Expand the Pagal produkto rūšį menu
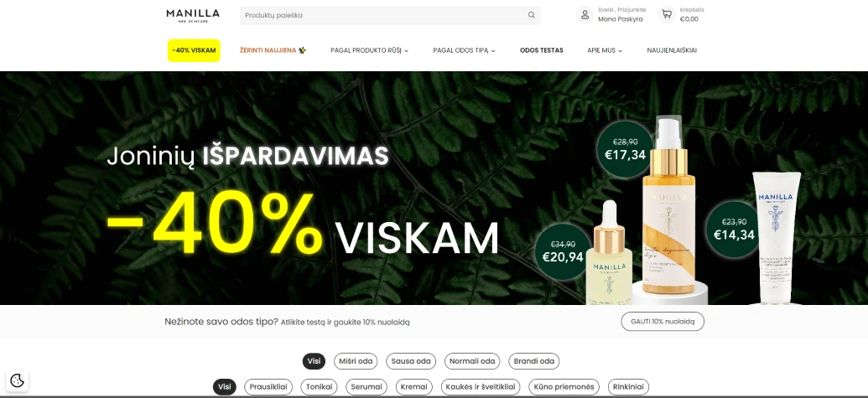 click(x=369, y=50)
